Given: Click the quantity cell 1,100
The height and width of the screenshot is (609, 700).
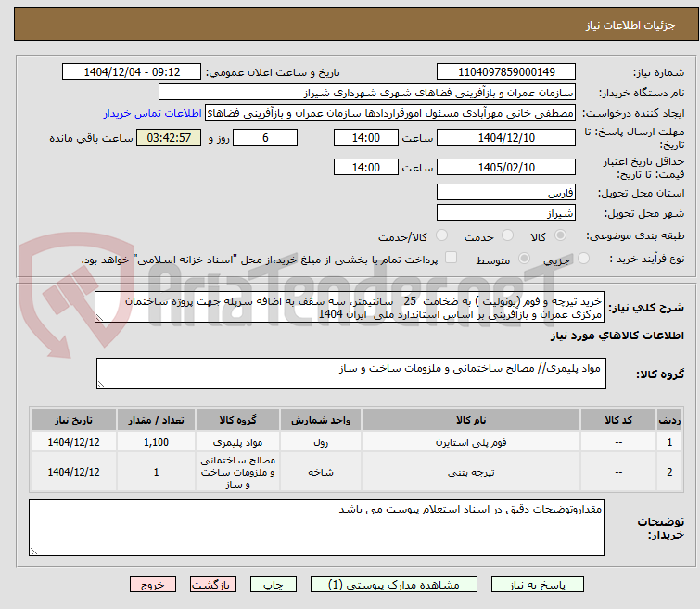Looking at the screenshot, I should pyautogui.click(x=156, y=442).
